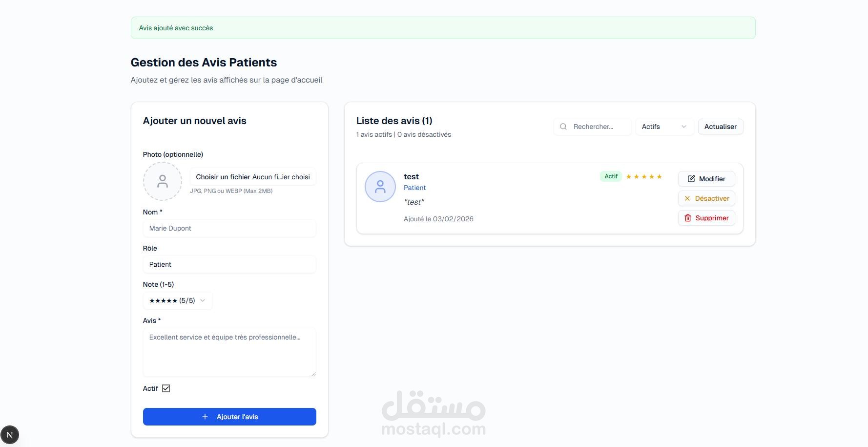This screenshot has height=447, width=868.
Task: Click the test review avatar icon
Action: point(380,187)
